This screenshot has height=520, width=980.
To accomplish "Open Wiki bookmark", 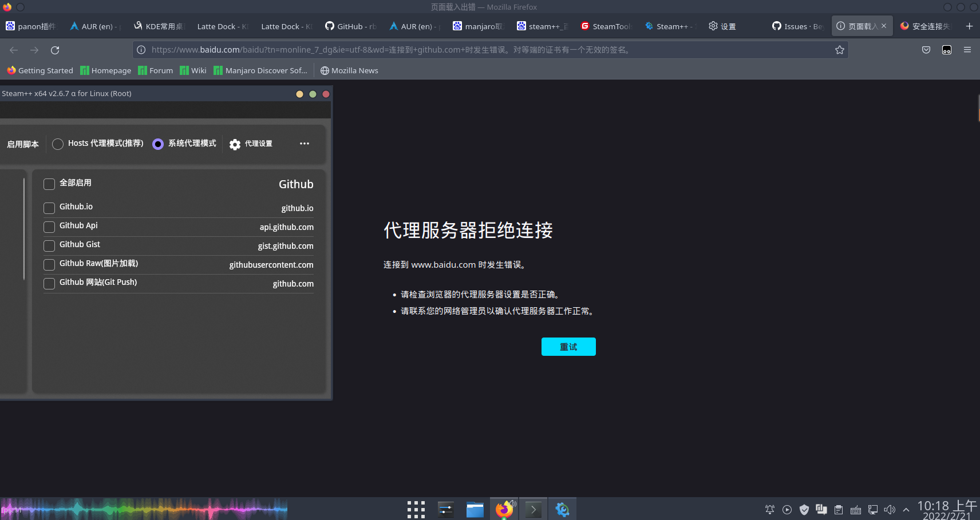I will 193,70.
